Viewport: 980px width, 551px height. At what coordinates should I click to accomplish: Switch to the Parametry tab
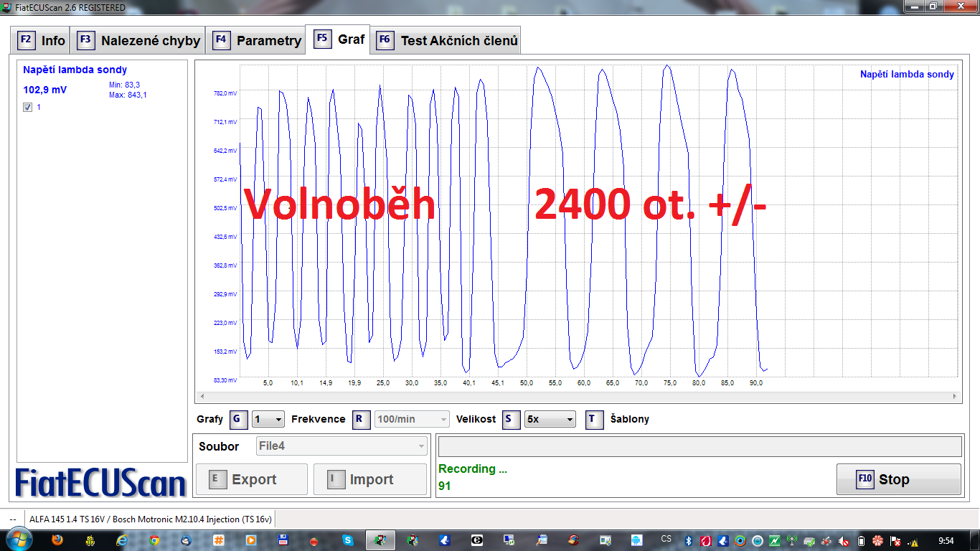(255, 40)
